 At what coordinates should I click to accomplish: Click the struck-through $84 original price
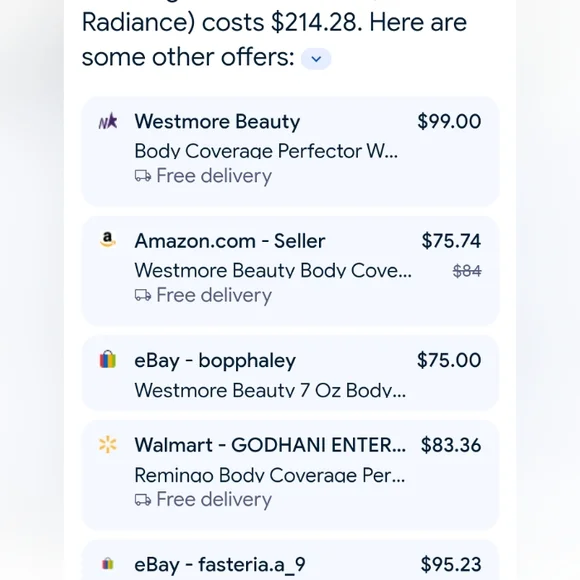[467, 271]
